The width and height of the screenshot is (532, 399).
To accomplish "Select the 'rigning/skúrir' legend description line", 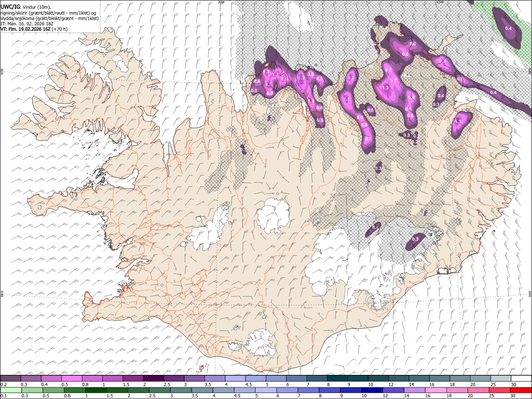I will point(48,12).
